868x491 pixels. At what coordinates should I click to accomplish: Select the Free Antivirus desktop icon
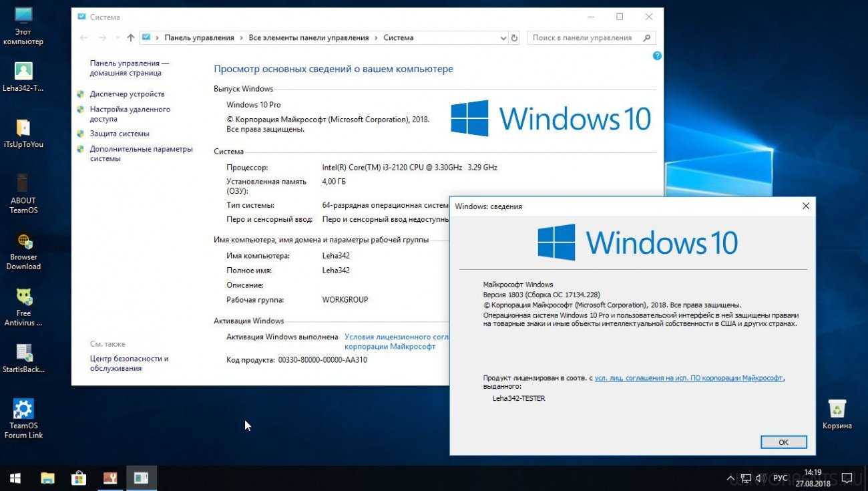pyautogui.click(x=23, y=307)
